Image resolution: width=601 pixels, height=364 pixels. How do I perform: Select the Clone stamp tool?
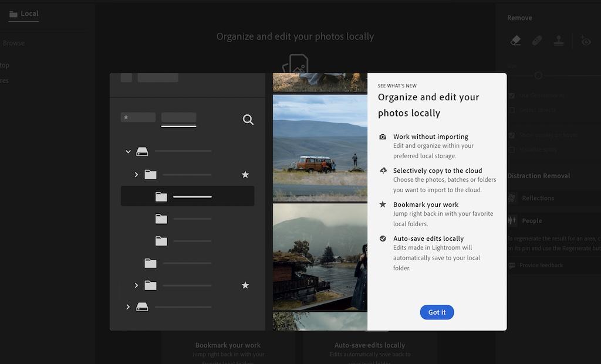click(x=559, y=40)
